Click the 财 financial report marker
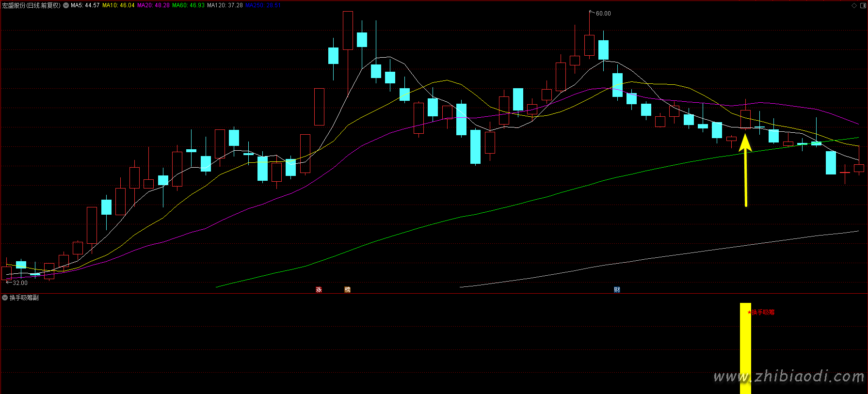 [617, 290]
